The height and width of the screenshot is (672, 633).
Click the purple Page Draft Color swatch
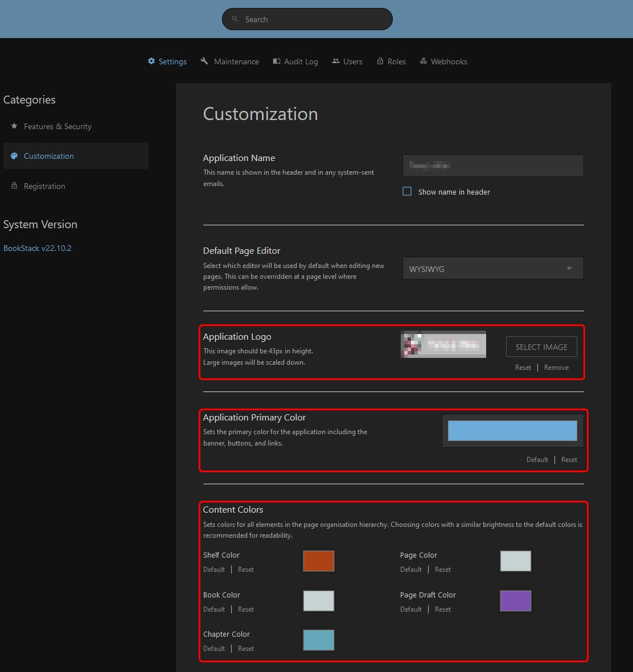point(515,601)
